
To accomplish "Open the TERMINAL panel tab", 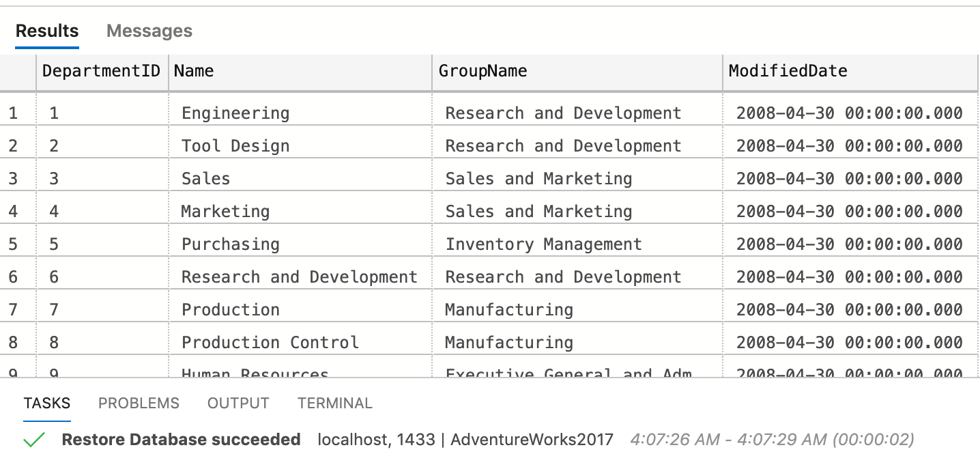I will click(334, 404).
